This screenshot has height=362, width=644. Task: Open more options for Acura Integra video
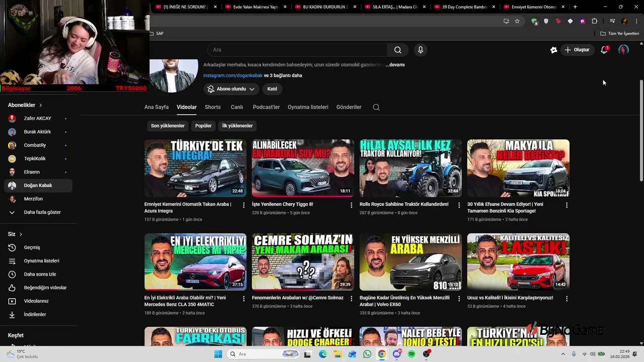coord(244,205)
